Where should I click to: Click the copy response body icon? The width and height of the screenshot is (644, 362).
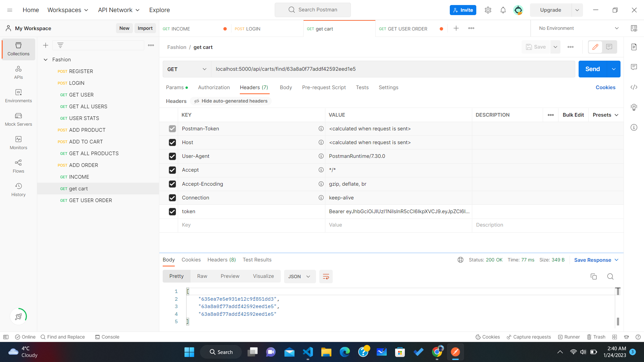[594, 276]
